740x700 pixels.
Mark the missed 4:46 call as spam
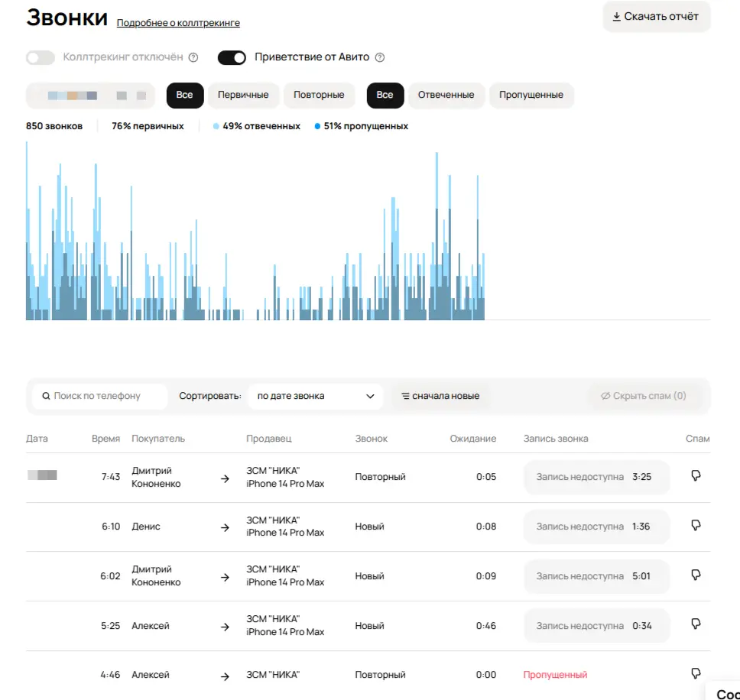coord(696,674)
